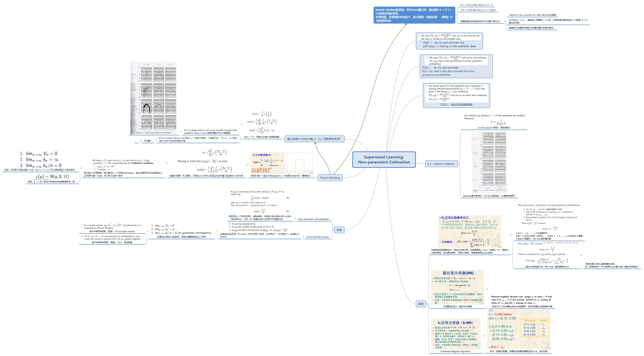Collapse toggle right of 最近邻分类器(NN) slide
This screenshot has width=644, height=356.
pyautogui.click(x=487, y=289)
